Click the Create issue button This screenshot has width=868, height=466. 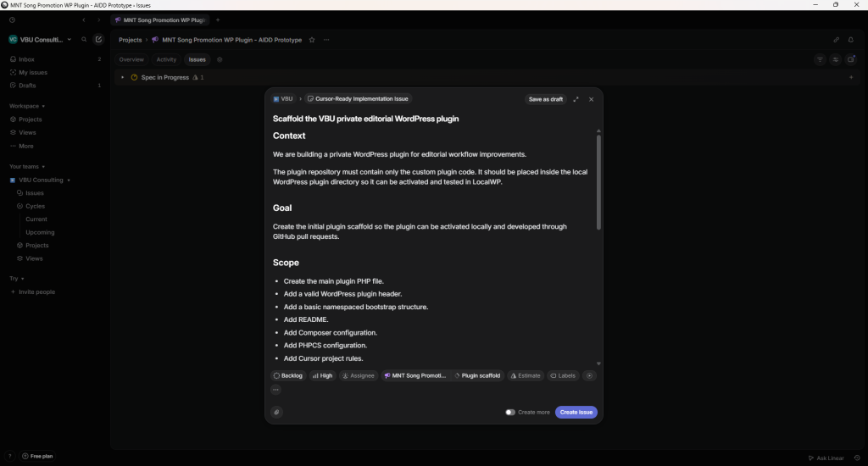click(576, 413)
